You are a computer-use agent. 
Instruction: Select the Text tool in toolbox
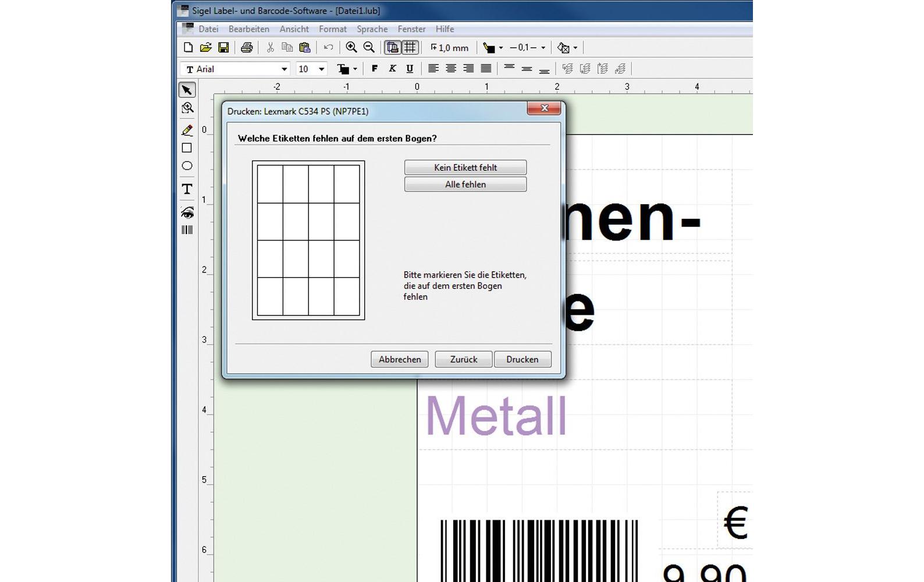187,189
